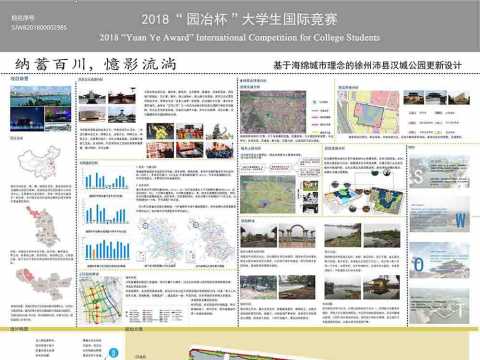Viewport: 480px width, 360px height.
Task: Select the middle blue bar chart
Action: coord(106,213)
